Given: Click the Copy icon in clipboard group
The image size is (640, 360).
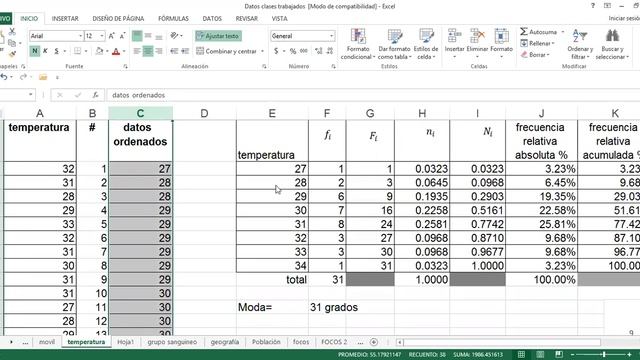Looking at the screenshot, I should [12, 43].
